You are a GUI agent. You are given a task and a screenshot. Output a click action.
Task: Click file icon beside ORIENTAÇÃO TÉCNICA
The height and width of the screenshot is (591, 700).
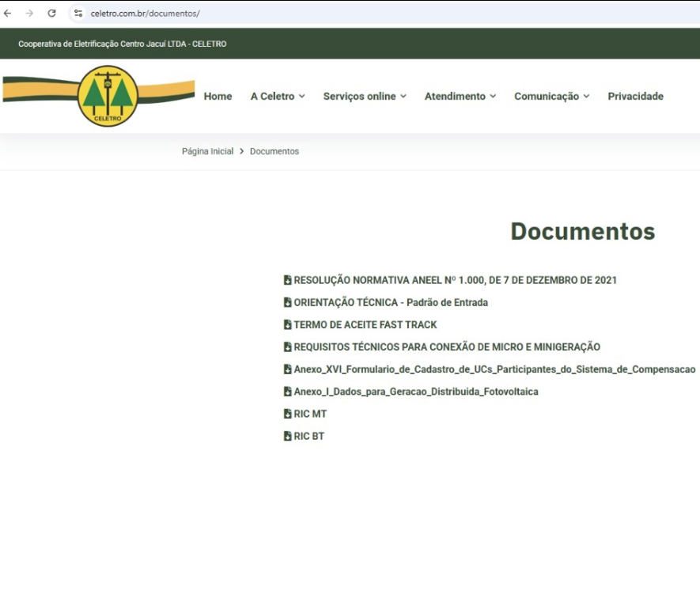pos(287,302)
